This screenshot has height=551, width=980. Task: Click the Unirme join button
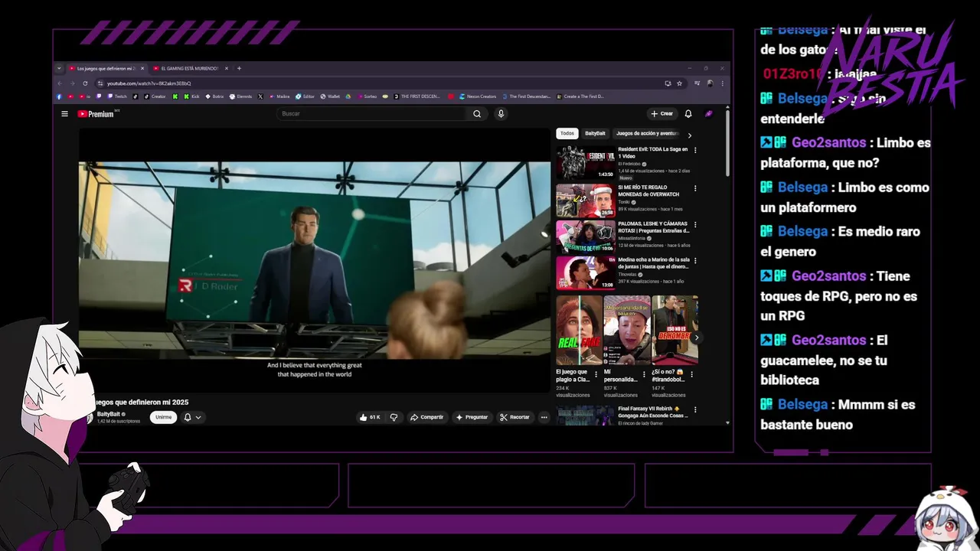click(163, 417)
